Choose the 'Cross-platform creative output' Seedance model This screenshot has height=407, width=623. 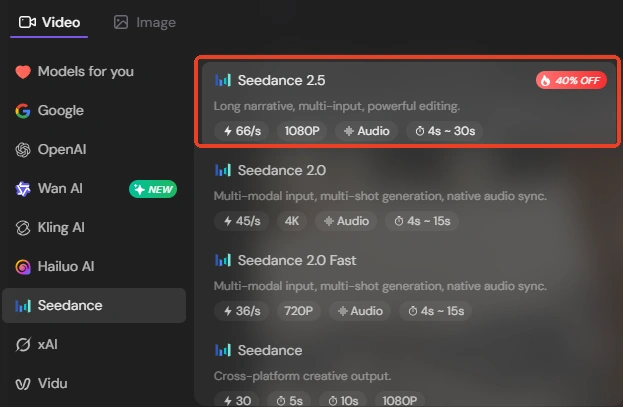[x=409, y=372]
